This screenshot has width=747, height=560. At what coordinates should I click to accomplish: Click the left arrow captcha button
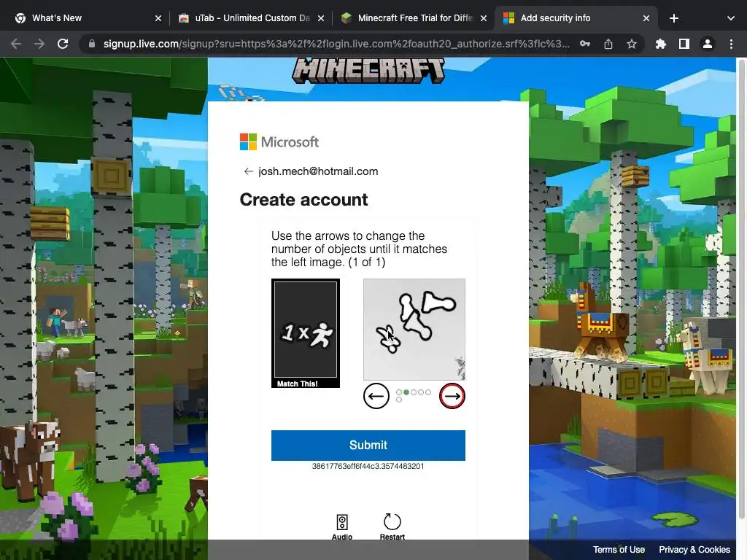376,396
